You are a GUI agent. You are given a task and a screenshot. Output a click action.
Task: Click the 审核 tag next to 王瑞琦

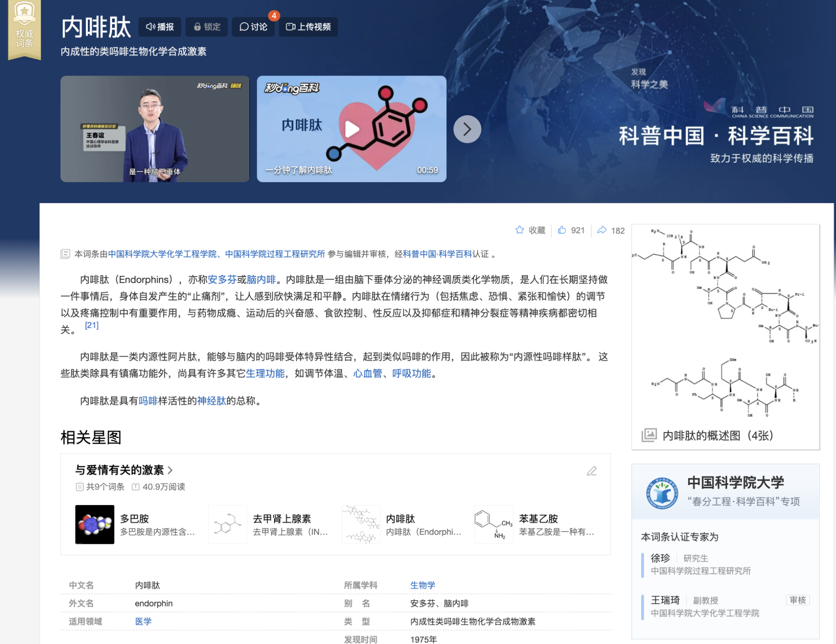[798, 600]
